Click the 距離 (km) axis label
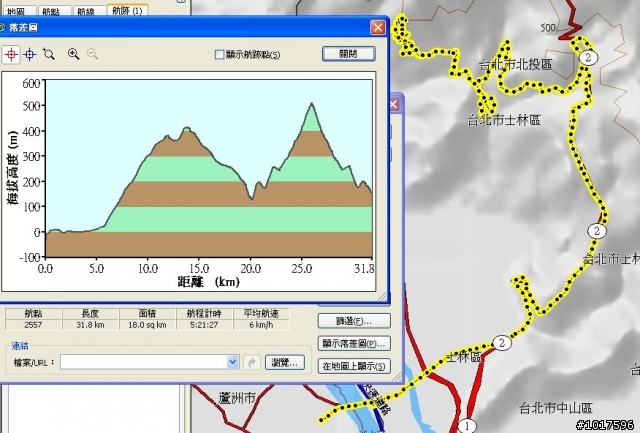The image size is (640, 433). 209,282
